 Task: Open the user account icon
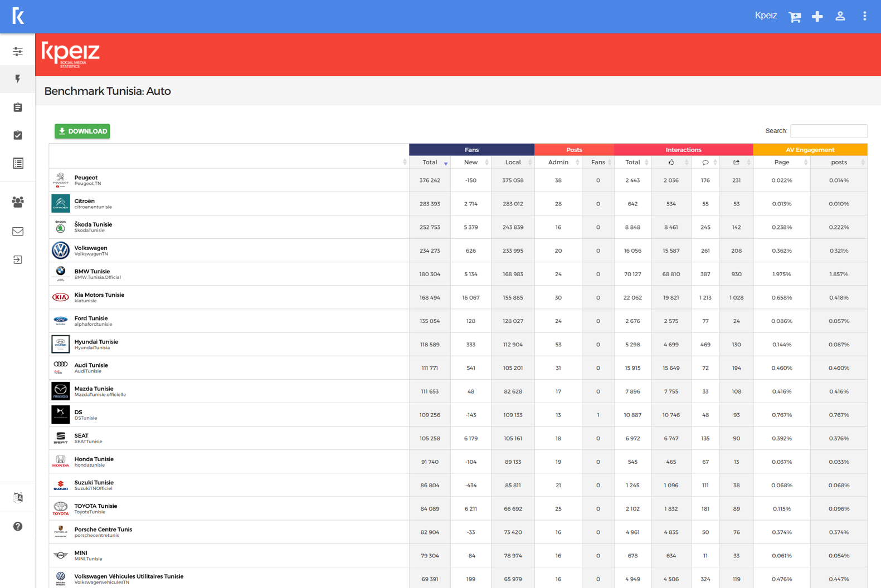click(840, 16)
